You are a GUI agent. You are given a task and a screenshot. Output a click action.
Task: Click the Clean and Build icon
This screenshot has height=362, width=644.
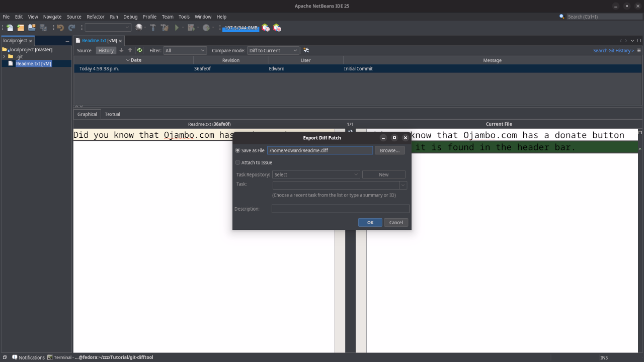click(x=165, y=28)
